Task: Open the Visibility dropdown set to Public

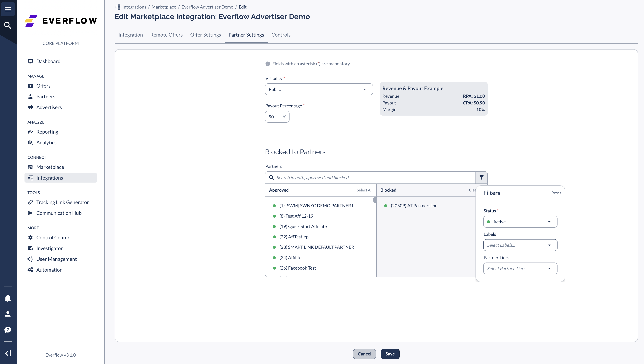Action: (x=319, y=89)
